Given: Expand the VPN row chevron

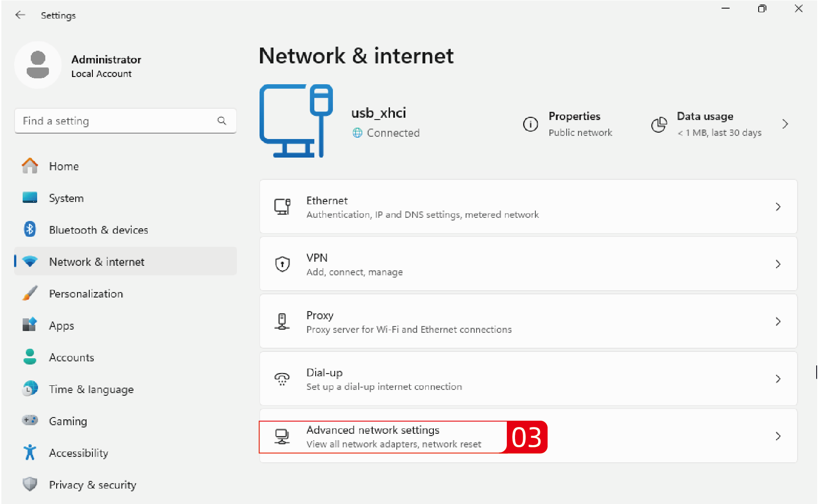Looking at the screenshot, I should [778, 264].
